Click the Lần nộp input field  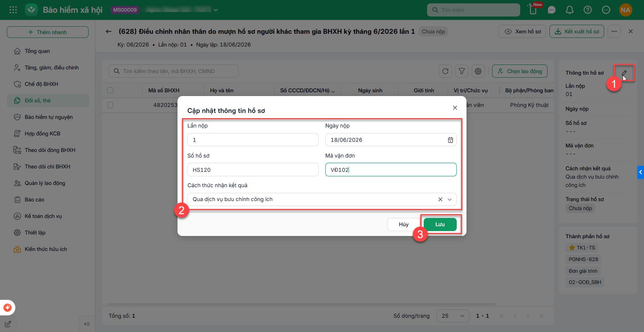253,140
